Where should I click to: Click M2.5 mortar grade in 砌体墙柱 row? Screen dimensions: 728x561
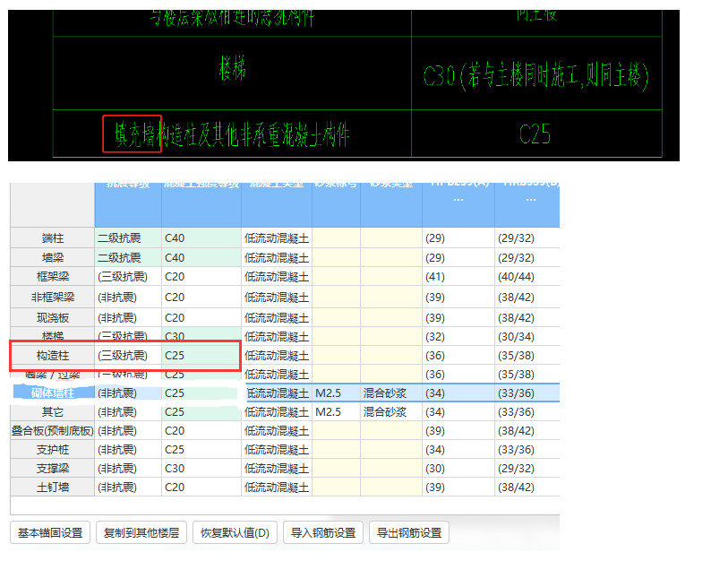pos(336,393)
